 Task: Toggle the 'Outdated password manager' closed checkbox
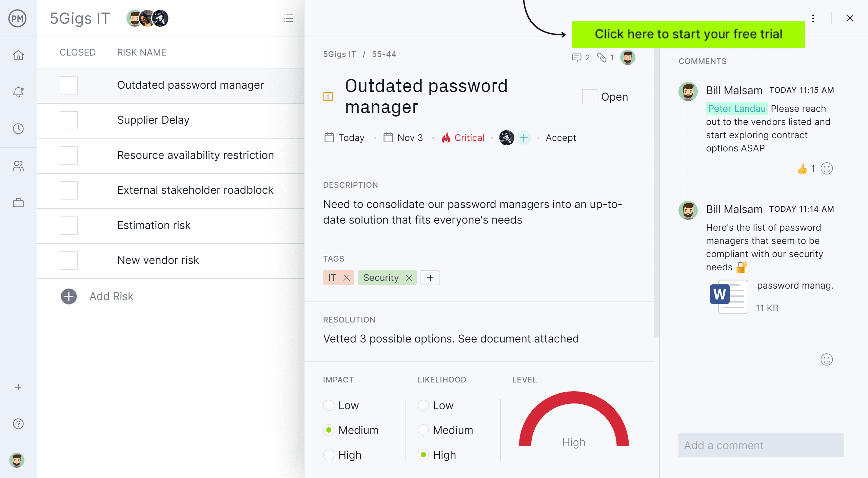click(69, 85)
